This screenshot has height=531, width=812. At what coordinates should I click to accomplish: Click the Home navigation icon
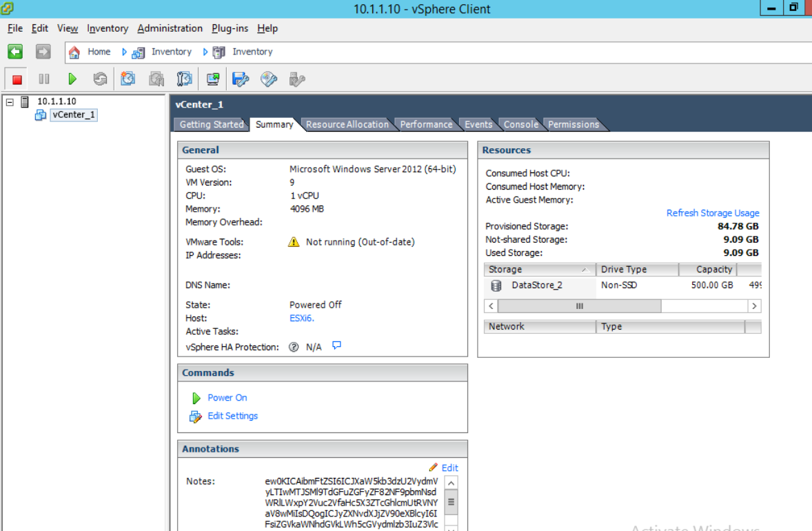(74, 52)
